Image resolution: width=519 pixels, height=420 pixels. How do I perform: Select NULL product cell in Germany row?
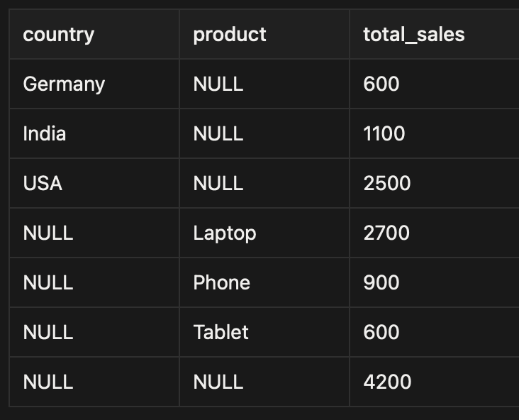pyautogui.click(x=218, y=84)
